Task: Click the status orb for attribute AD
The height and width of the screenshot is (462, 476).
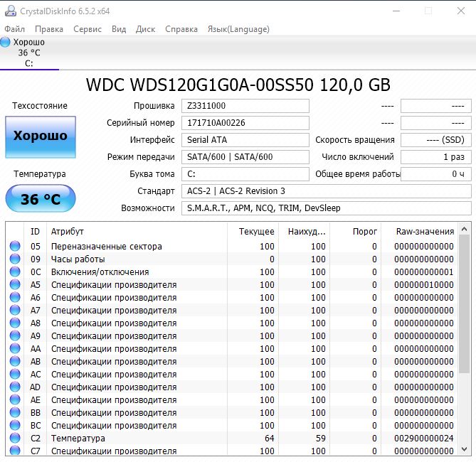Action: point(15,387)
